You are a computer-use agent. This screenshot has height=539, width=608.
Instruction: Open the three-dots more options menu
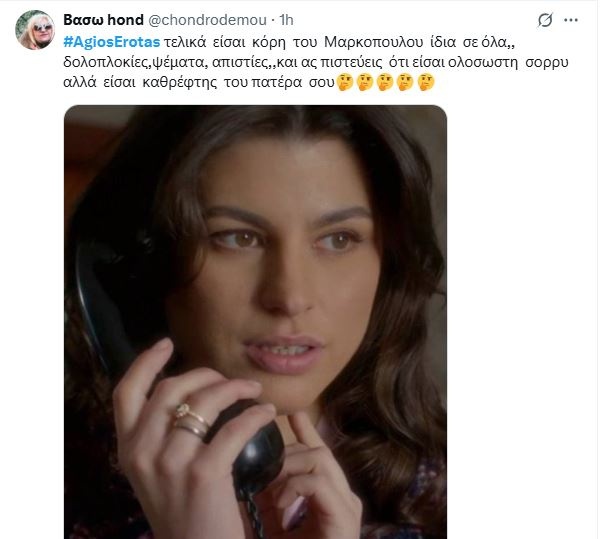tap(571, 20)
